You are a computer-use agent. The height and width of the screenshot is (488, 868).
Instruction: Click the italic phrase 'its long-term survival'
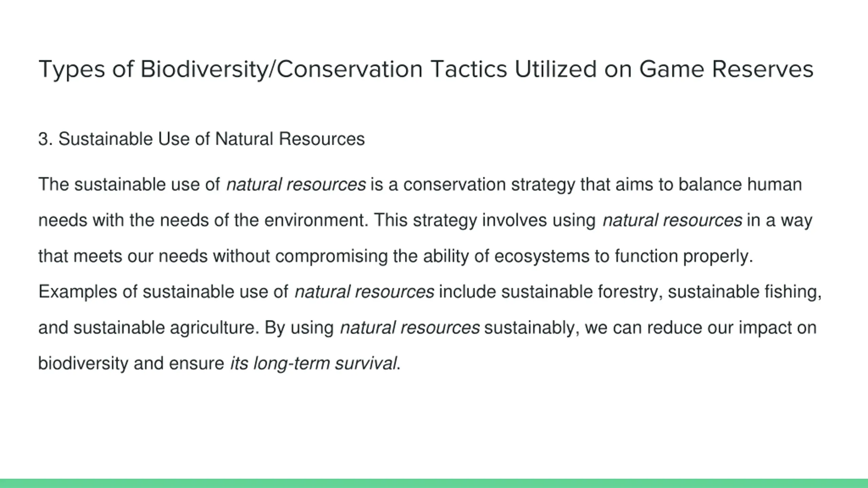313,363
